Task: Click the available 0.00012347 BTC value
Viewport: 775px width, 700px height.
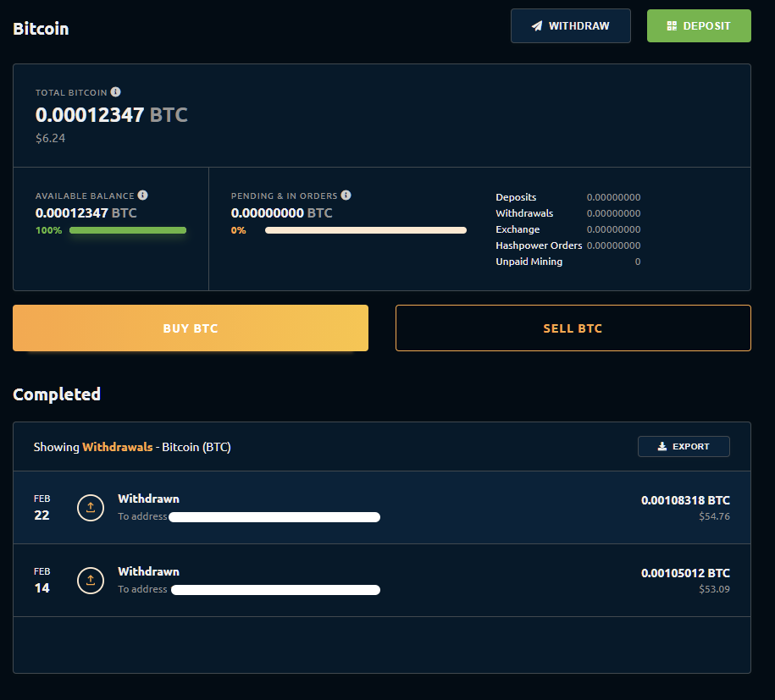Action: 86,213
